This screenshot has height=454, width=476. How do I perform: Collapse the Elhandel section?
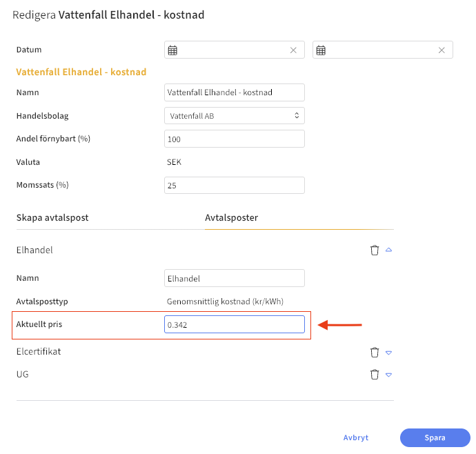click(388, 250)
